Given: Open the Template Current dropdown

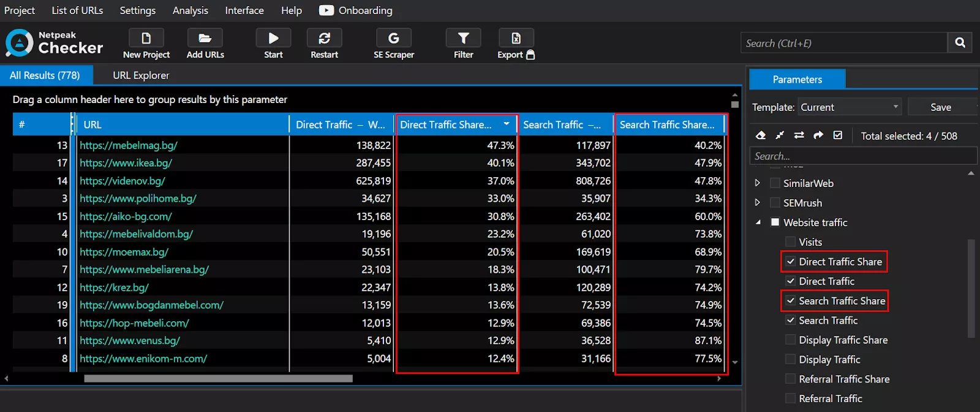Looking at the screenshot, I should point(850,107).
